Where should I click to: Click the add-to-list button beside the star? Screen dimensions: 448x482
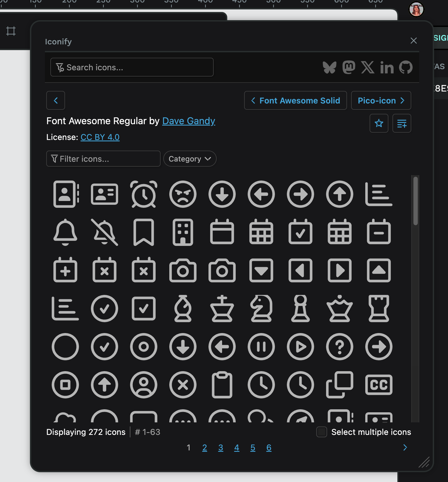point(402,123)
